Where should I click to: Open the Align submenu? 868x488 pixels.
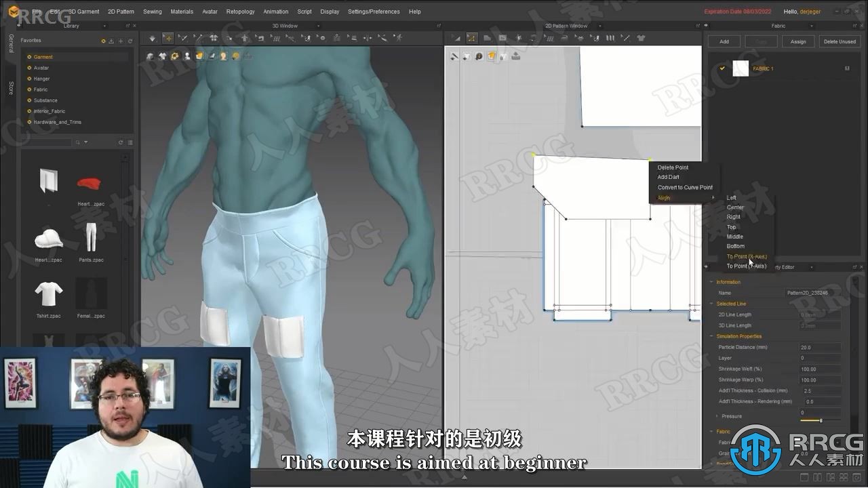[x=685, y=198]
